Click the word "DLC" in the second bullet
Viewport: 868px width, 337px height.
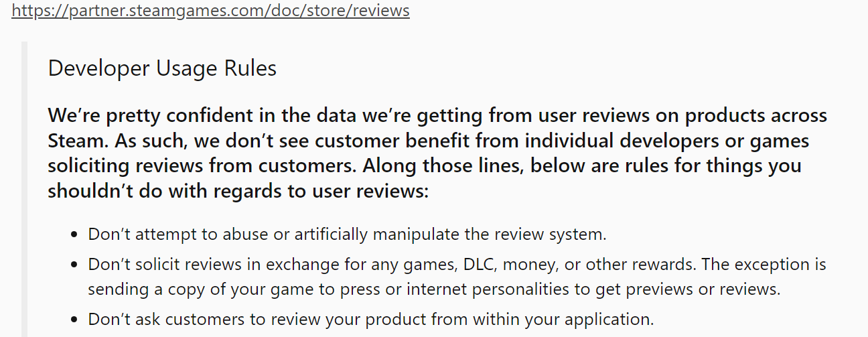tap(479, 265)
